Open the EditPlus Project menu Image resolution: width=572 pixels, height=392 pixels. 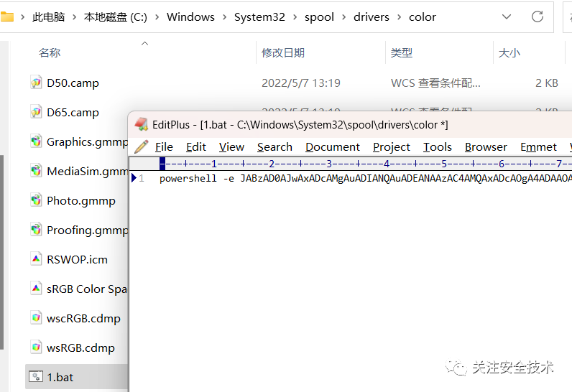[392, 146]
